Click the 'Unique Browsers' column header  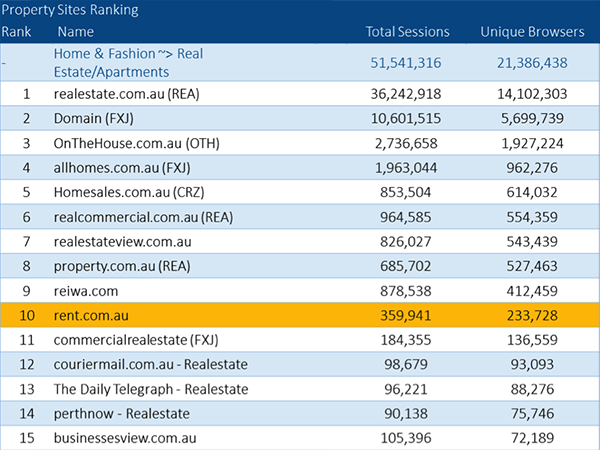532,32
